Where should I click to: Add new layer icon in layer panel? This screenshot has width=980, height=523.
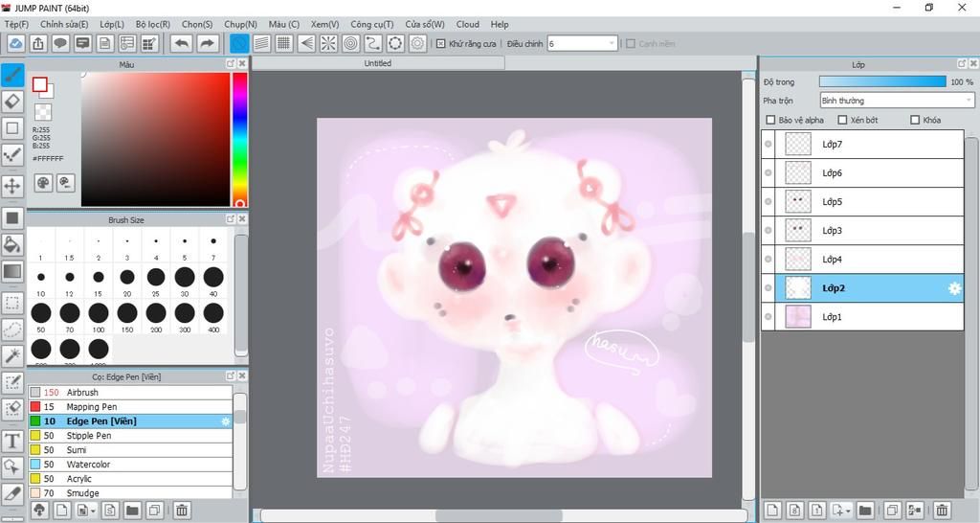[772, 510]
